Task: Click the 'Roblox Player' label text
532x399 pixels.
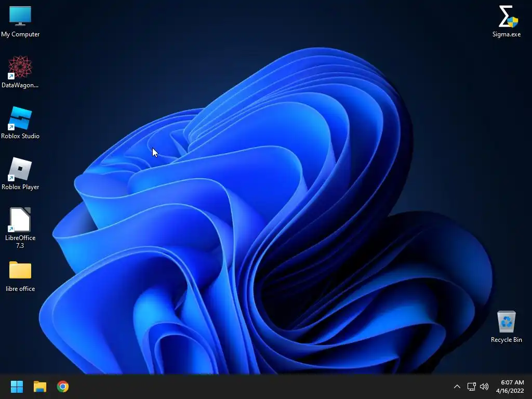Action: [20, 187]
